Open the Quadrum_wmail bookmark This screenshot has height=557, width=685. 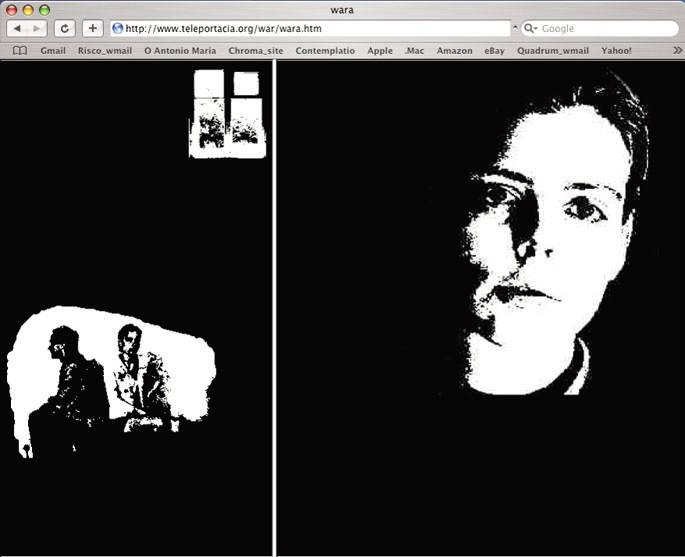pyautogui.click(x=553, y=50)
